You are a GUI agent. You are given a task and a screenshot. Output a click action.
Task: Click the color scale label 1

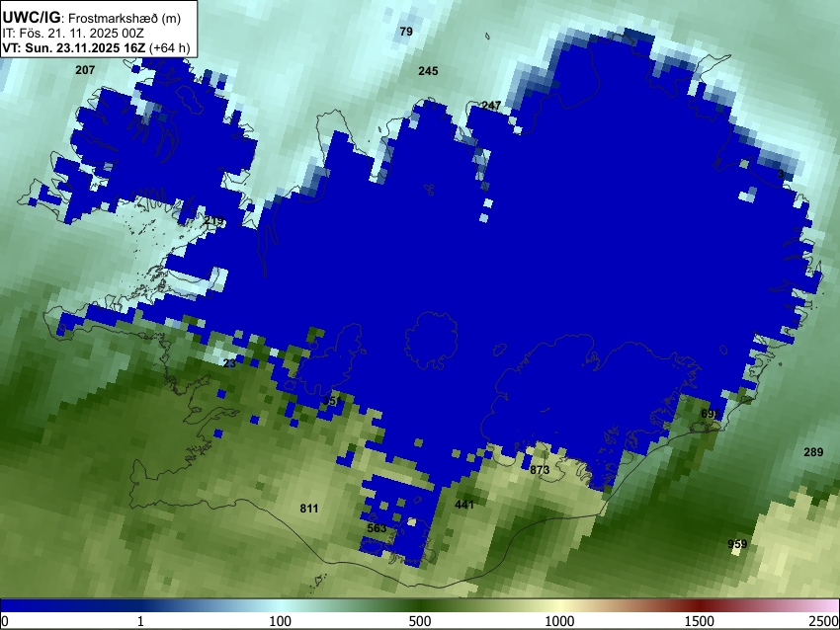click(140, 621)
